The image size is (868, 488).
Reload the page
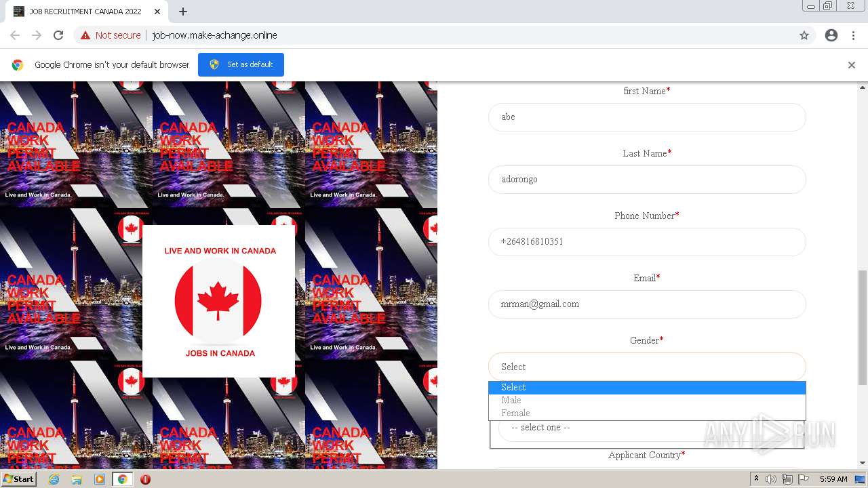(58, 35)
